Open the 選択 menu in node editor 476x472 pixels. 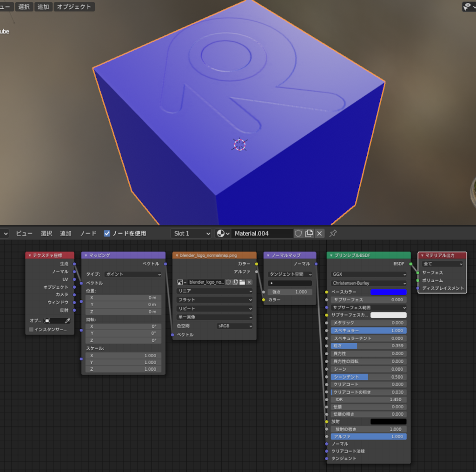(46, 233)
